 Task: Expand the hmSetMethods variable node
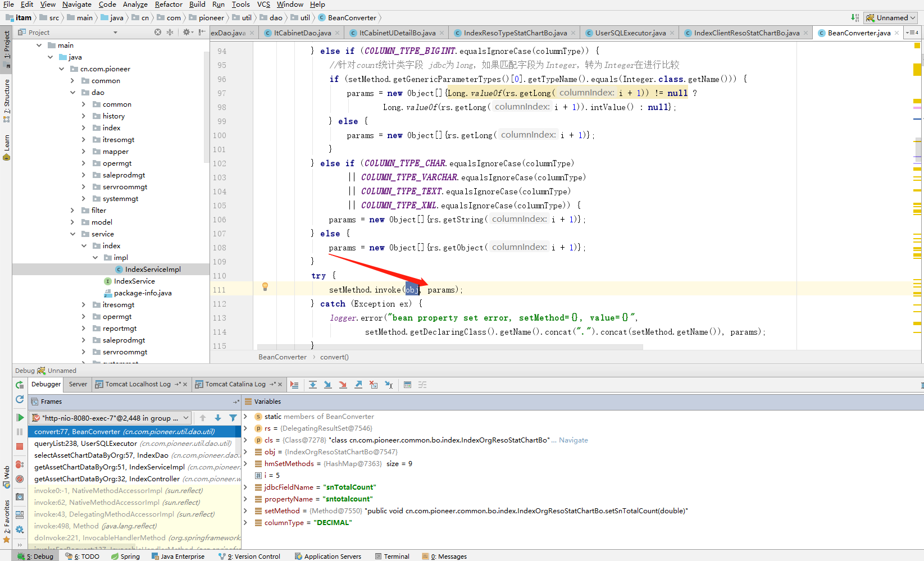point(245,464)
